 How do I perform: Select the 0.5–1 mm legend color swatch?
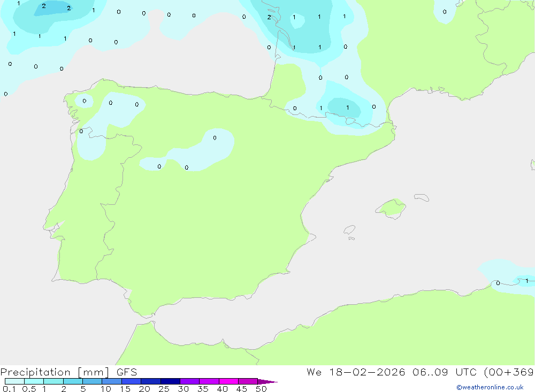34,381
